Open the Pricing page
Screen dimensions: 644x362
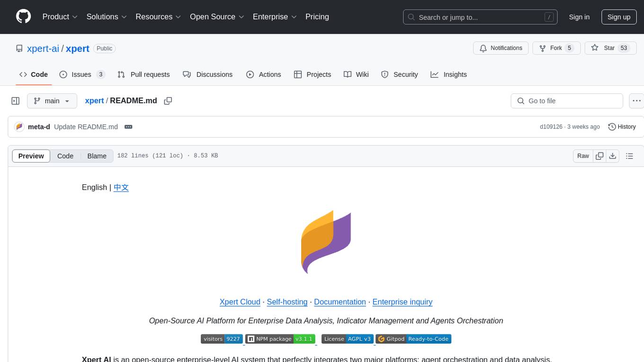pyautogui.click(x=317, y=17)
